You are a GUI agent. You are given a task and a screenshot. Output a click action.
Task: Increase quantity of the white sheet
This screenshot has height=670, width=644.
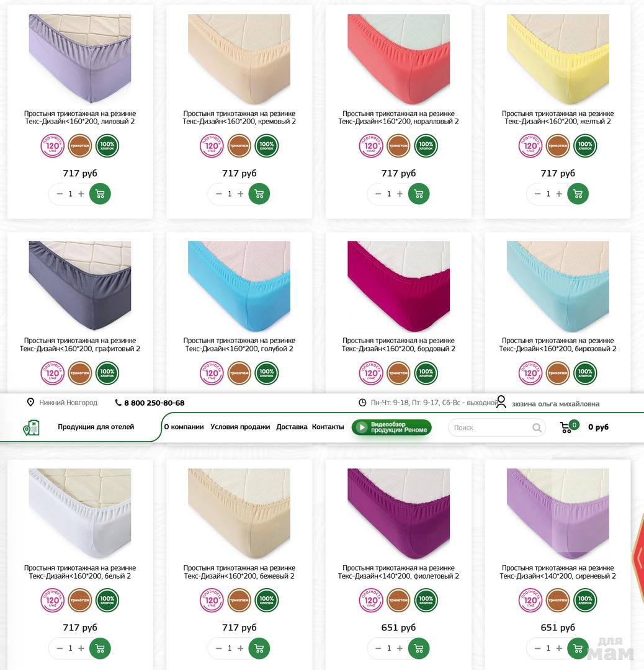click(x=81, y=648)
